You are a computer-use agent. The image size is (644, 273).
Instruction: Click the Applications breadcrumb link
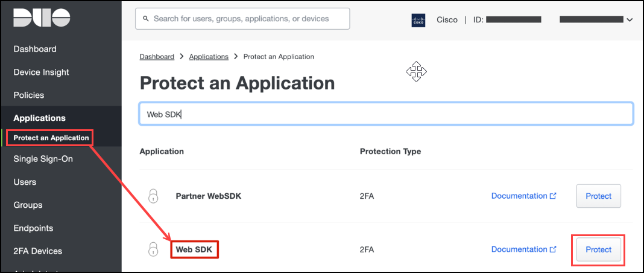click(x=209, y=57)
